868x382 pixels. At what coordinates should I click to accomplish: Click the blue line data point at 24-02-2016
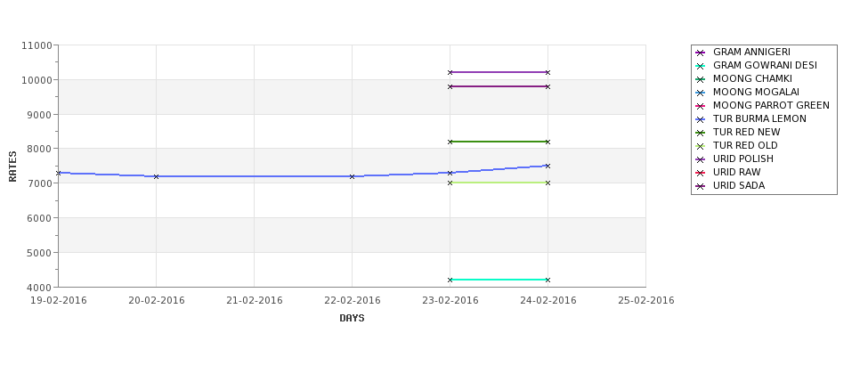[548, 167]
